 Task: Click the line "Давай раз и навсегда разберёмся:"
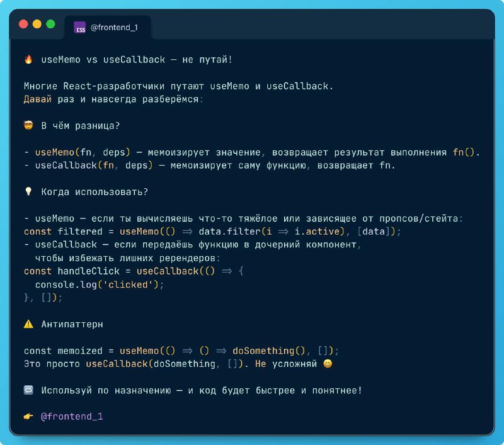(x=113, y=99)
